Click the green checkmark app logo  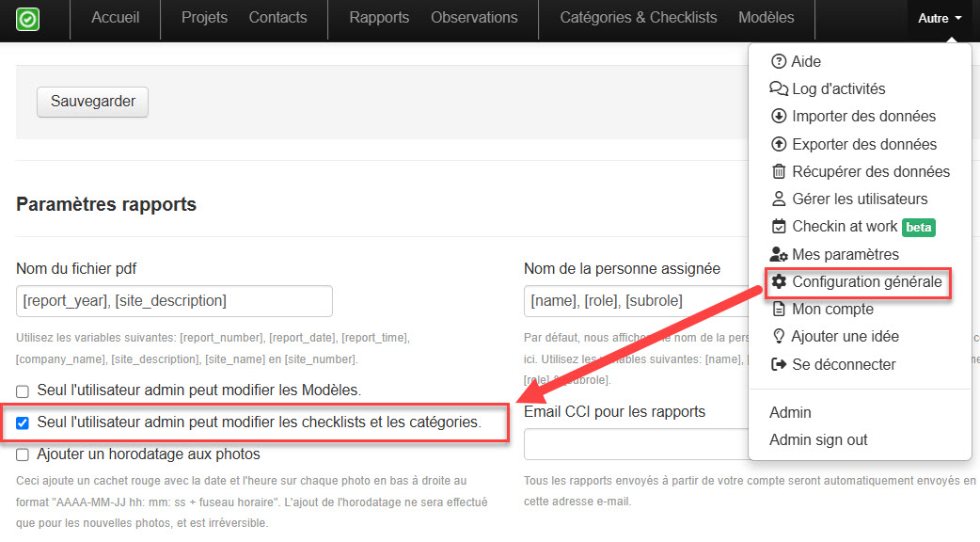click(27, 19)
